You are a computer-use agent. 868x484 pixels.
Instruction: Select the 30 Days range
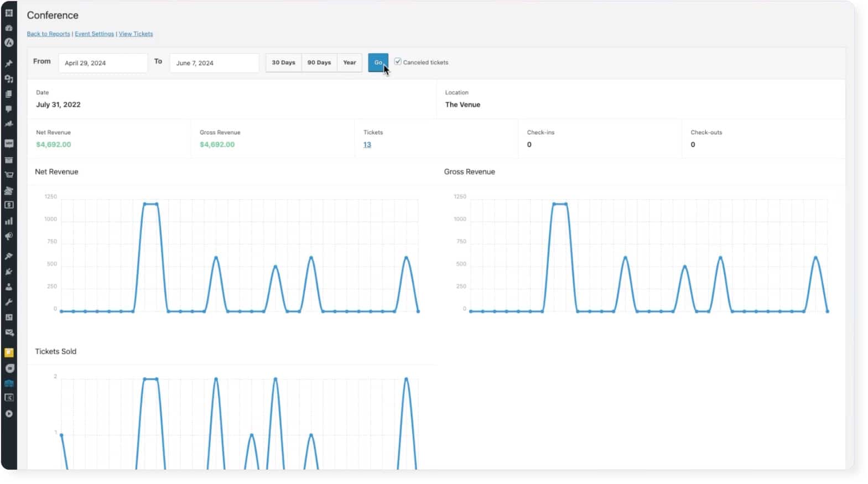point(283,63)
